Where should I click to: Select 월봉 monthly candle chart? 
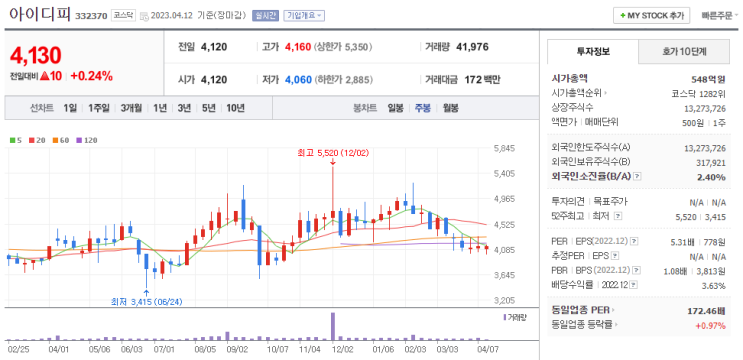pyautogui.click(x=451, y=108)
